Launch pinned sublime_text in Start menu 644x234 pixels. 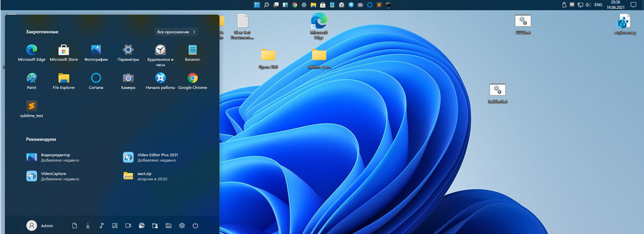tap(32, 109)
